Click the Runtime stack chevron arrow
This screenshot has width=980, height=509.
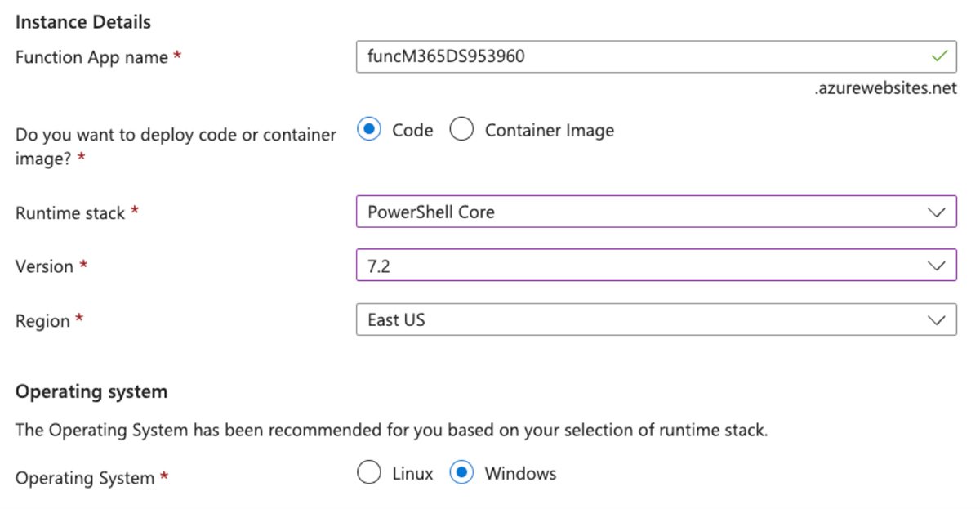[x=938, y=212]
